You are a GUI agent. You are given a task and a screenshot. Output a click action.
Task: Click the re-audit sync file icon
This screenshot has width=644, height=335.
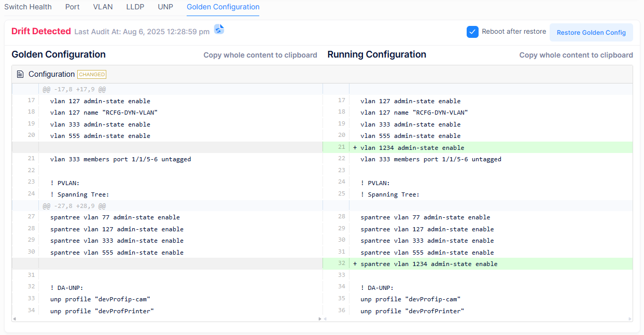click(219, 30)
